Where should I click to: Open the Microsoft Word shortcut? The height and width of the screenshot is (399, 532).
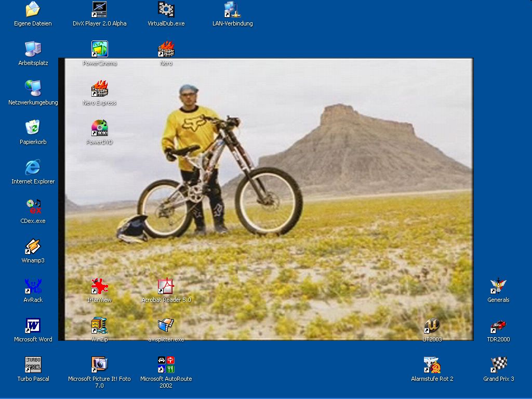point(33,325)
